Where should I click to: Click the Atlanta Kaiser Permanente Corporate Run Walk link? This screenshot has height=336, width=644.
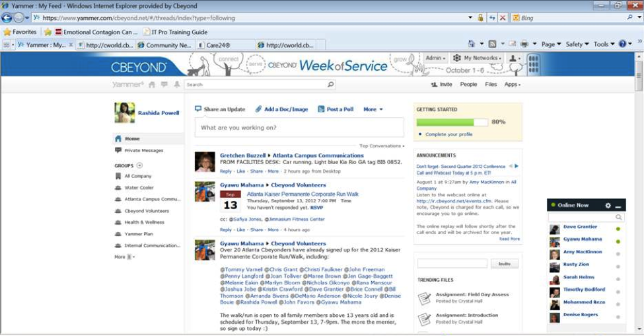tap(303, 194)
